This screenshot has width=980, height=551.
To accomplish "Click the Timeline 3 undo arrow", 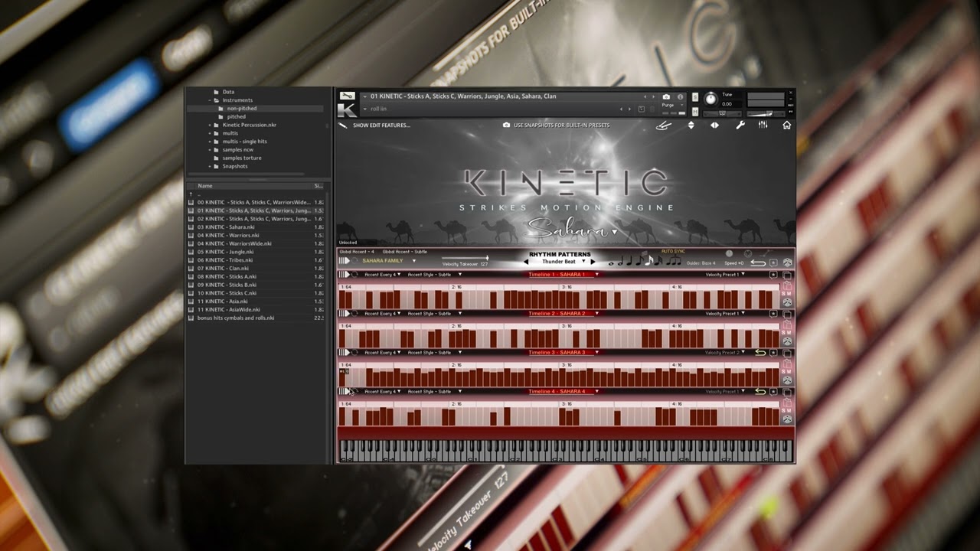I will [x=760, y=353].
